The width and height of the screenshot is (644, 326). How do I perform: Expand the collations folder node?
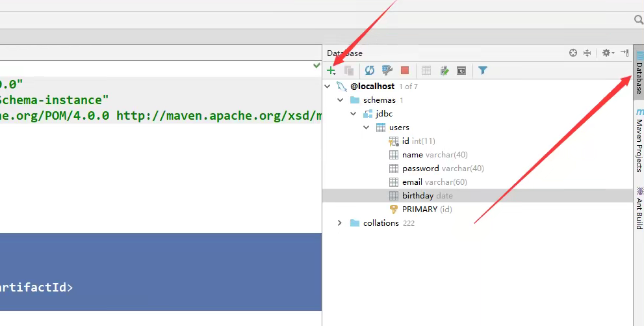point(340,223)
